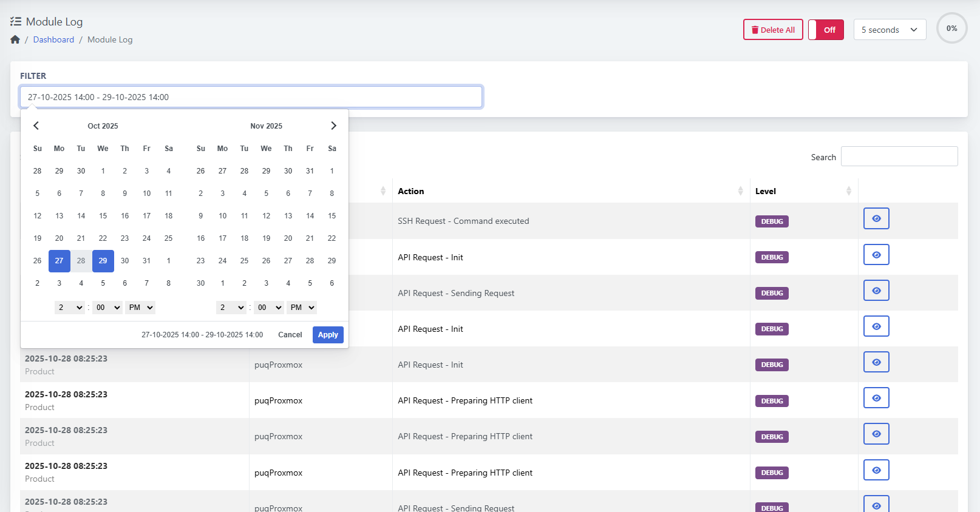Open the end time minutes dropdown
Screen dimensions: 980x512
point(269,308)
